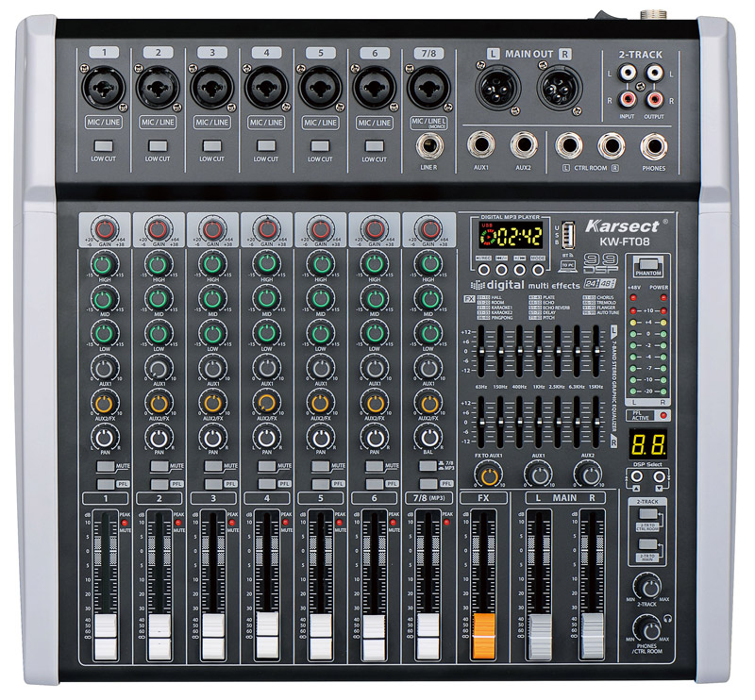Click the AUX2 output jack
This screenshot has height=700, width=755.
click(x=524, y=145)
